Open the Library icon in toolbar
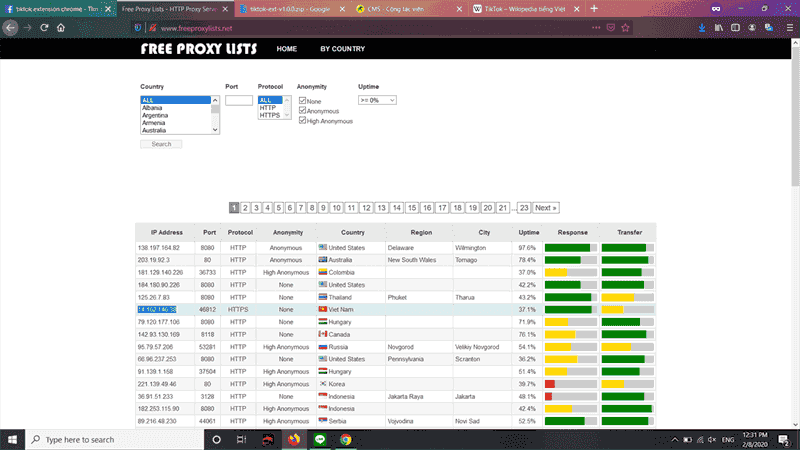 point(718,28)
